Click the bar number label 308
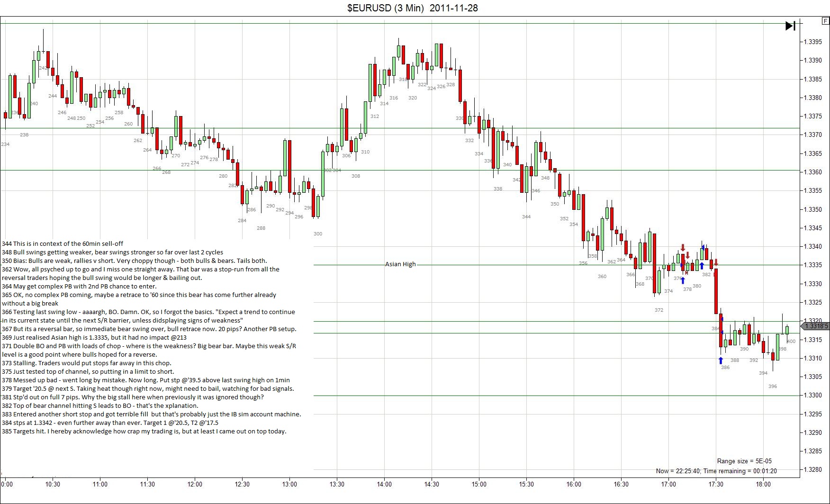Viewport: 830px width, 504px height. pyautogui.click(x=356, y=176)
